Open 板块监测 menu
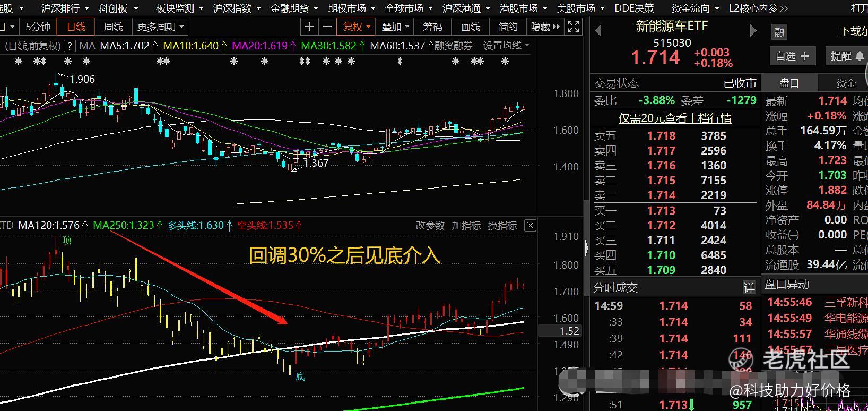The image size is (868, 411). pyautogui.click(x=179, y=8)
